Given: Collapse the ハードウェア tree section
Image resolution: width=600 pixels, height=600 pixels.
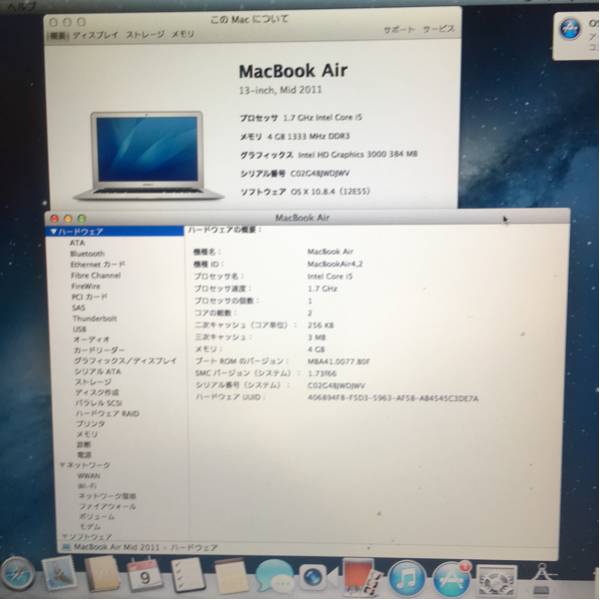Looking at the screenshot, I should pyautogui.click(x=54, y=232).
